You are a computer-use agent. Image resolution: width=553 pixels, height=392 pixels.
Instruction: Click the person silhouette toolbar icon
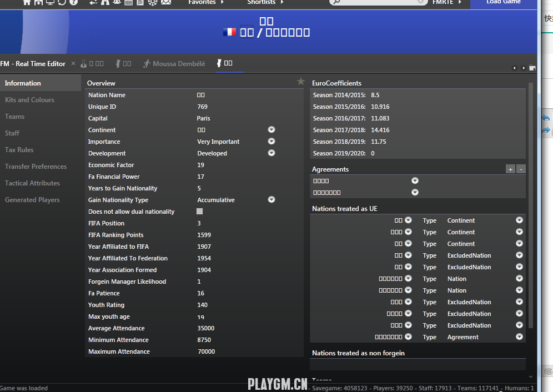[x=117, y=2]
